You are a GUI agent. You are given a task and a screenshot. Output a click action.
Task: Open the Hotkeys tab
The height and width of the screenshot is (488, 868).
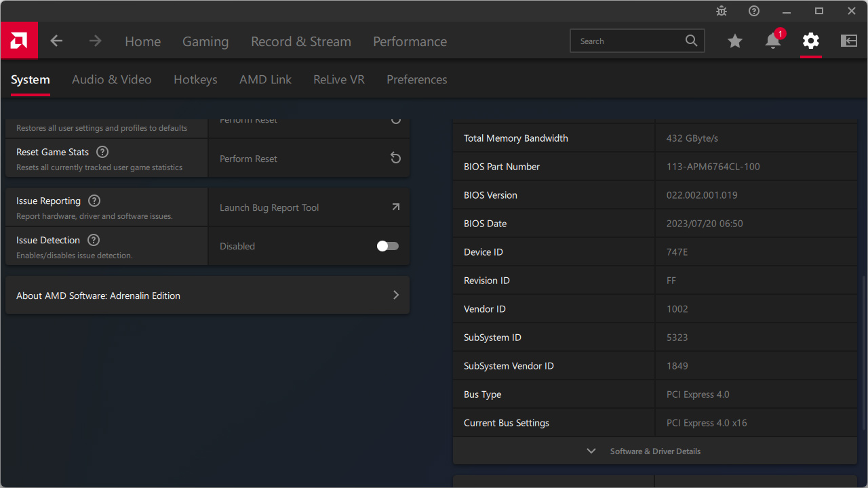point(195,80)
